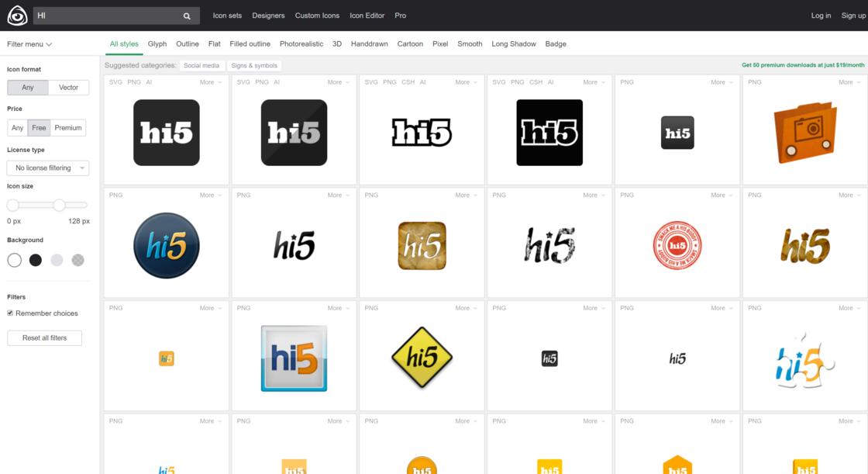Viewport: 868px width, 474px height.
Task: Select the black sharp-cornered square hi5 icon
Action: pyautogui.click(x=549, y=133)
